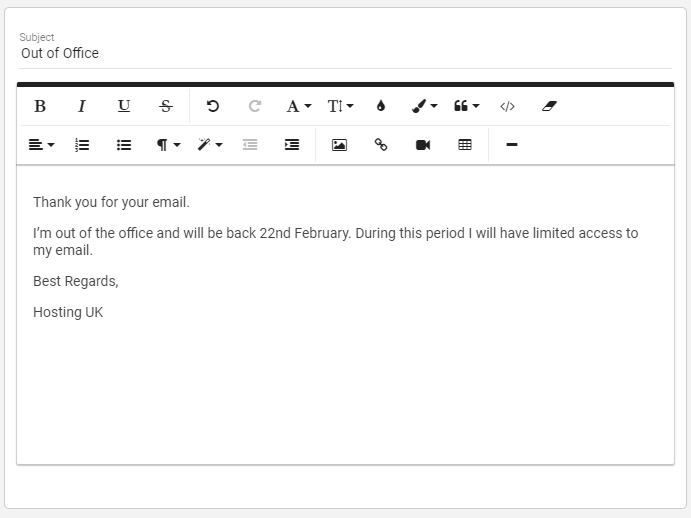Insert an ordered numbered list
This screenshot has width=691, height=518.
(x=82, y=145)
